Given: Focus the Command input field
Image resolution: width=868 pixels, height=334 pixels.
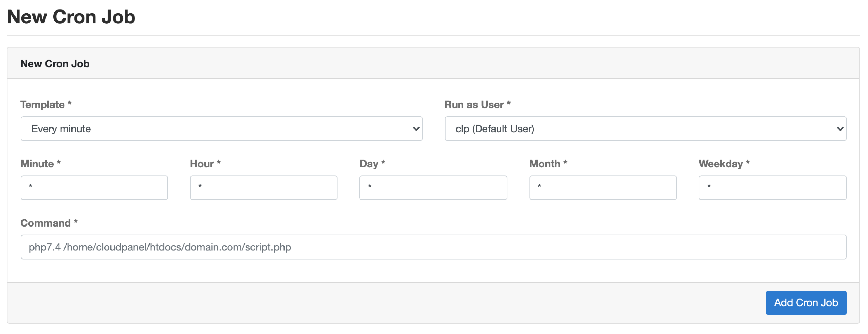Looking at the screenshot, I should pyautogui.click(x=433, y=247).
